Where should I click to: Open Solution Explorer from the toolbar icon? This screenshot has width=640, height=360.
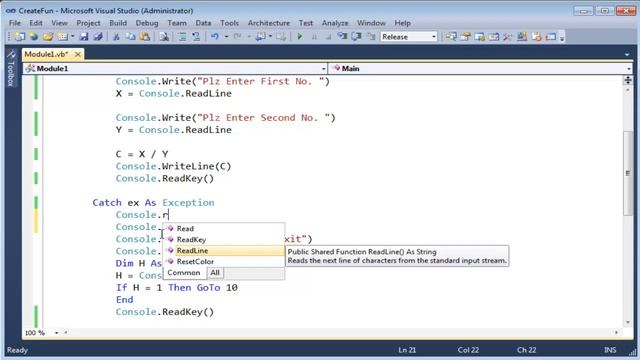point(451,37)
